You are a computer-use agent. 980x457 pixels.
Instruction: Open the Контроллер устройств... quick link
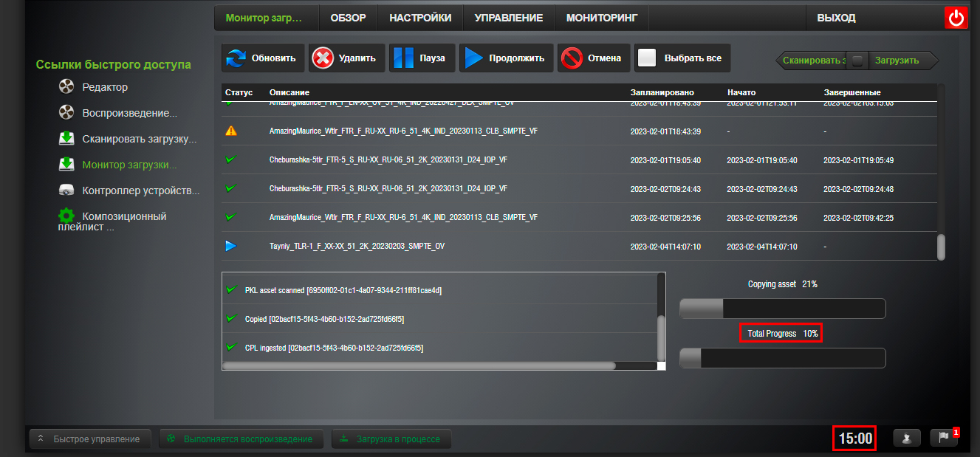[141, 190]
